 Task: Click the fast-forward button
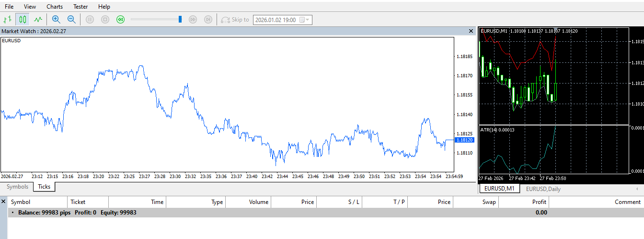coord(193,20)
